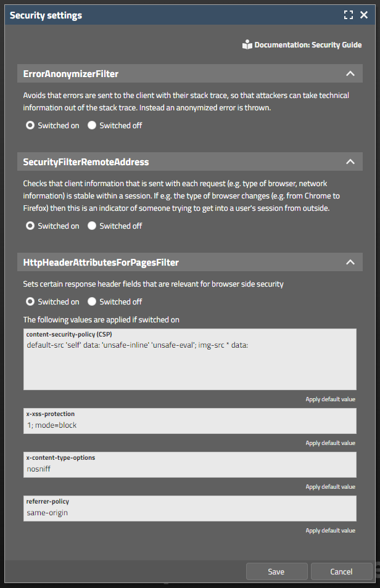
Task: Open the Documentation: Security Guide link
Action: click(x=308, y=45)
